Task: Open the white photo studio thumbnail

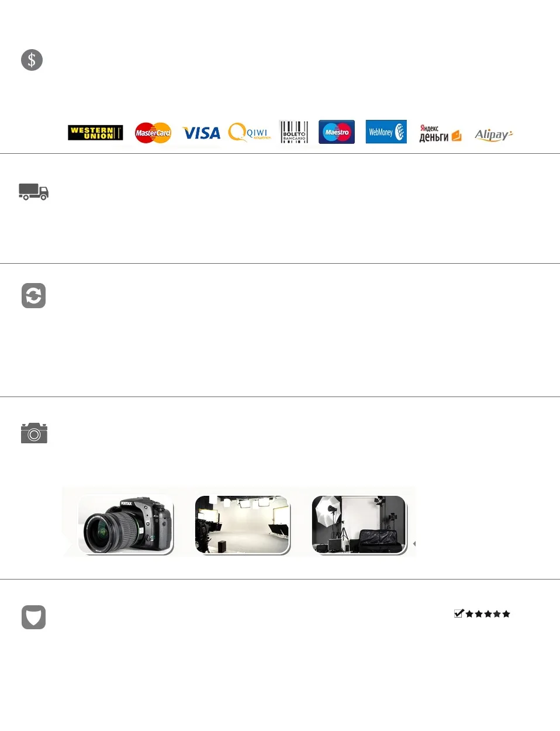Action: coord(243,525)
